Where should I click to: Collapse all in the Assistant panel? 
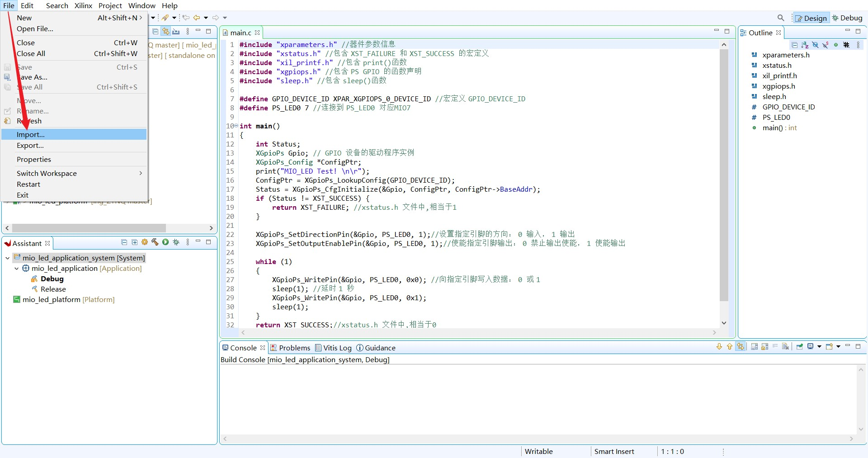(124, 242)
